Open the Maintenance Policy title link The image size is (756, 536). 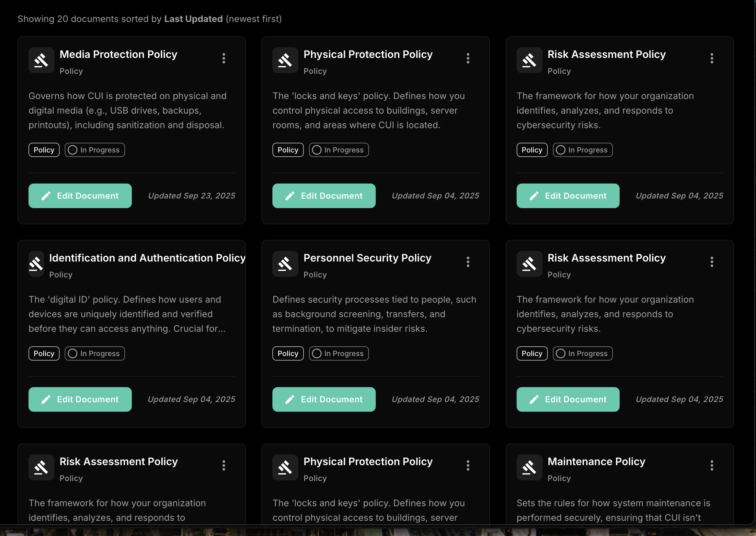tap(596, 462)
